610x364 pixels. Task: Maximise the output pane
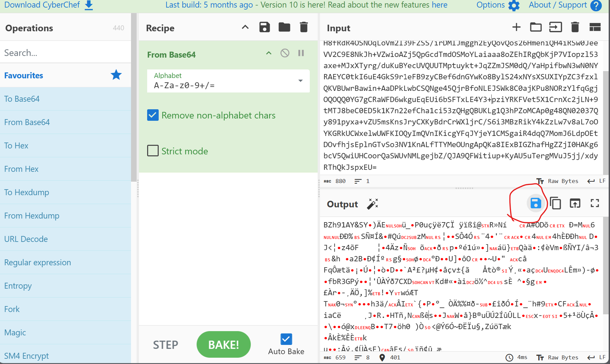coord(595,204)
